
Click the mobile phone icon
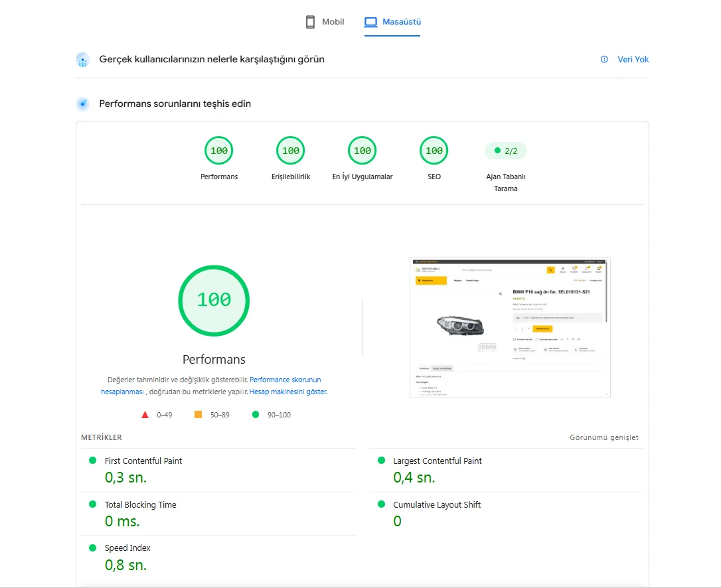(x=311, y=22)
